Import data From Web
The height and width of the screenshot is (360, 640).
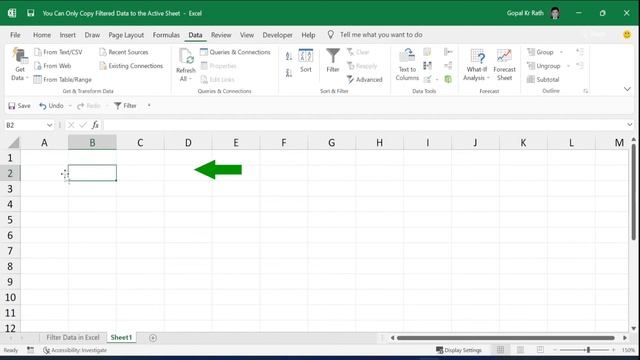pos(53,66)
